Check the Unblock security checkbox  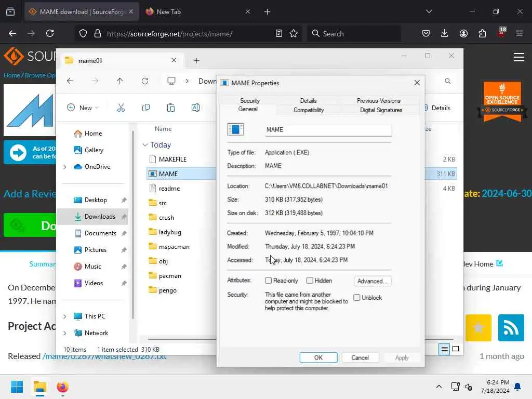[x=356, y=298]
